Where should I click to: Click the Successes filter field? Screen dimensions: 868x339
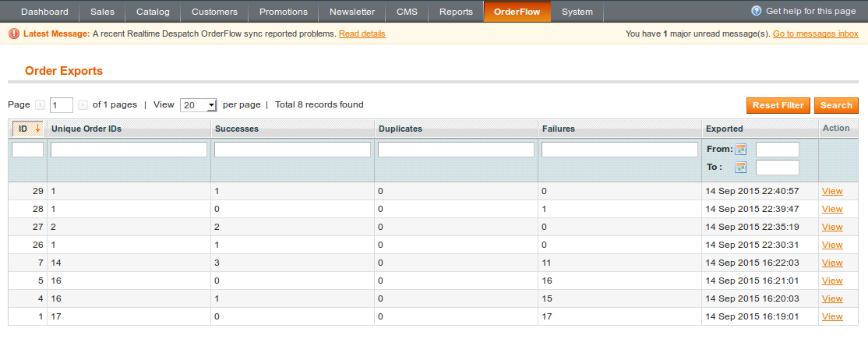(x=292, y=150)
